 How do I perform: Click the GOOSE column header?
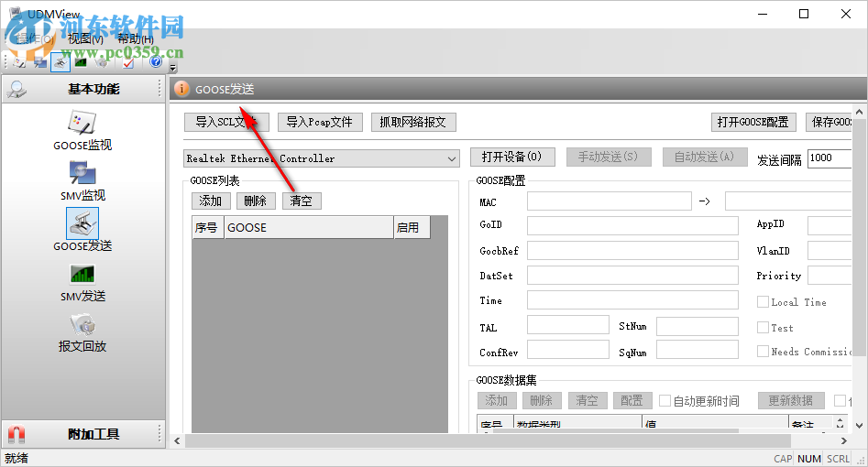tap(309, 227)
